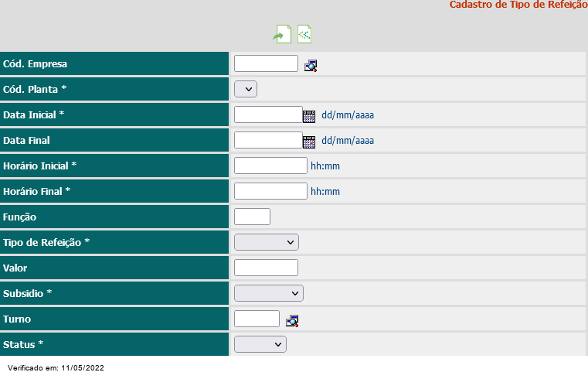Expand the Cód. Planta dropdown
This screenshot has height=379, width=588.
pyautogui.click(x=246, y=89)
